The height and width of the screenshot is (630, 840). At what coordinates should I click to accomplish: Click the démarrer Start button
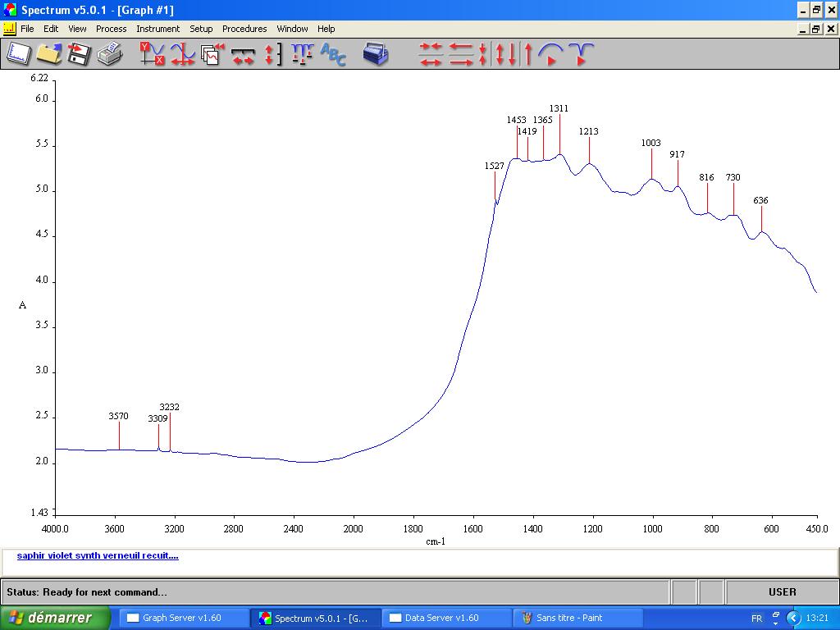point(55,618)
